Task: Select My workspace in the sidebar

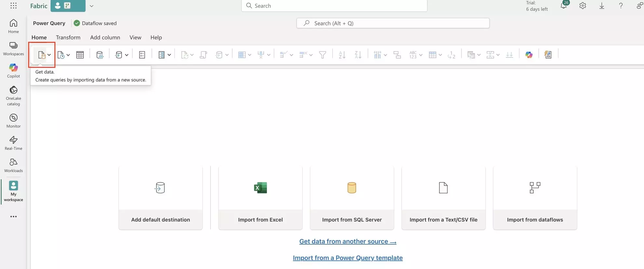Action: (x=13, y=191)
